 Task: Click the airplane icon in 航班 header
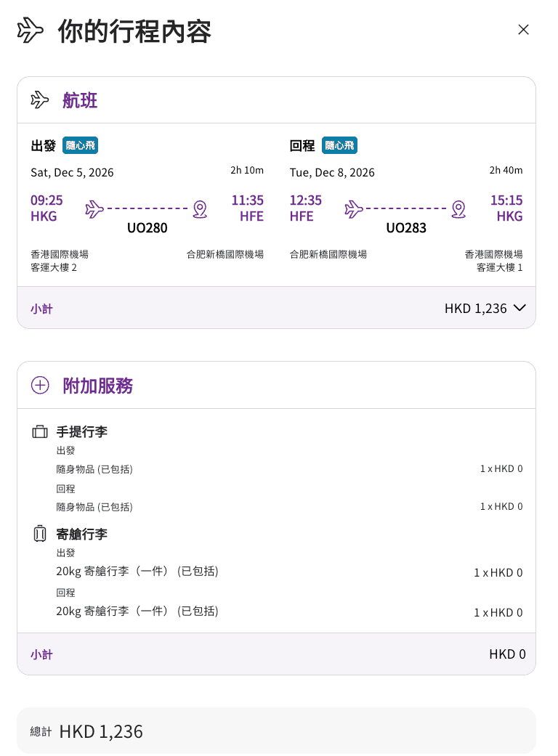tap(39, 100)
